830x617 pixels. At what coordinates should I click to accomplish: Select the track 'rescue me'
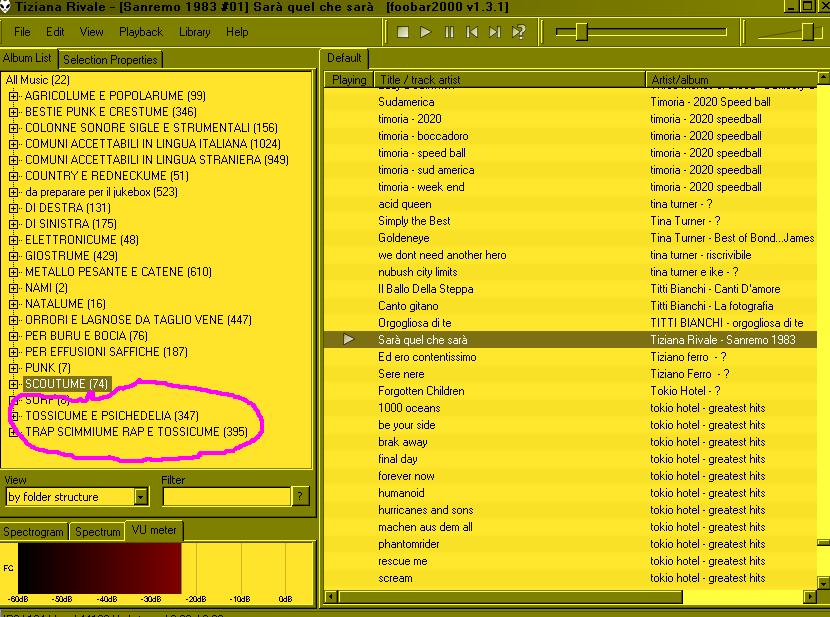coord(571,561)
